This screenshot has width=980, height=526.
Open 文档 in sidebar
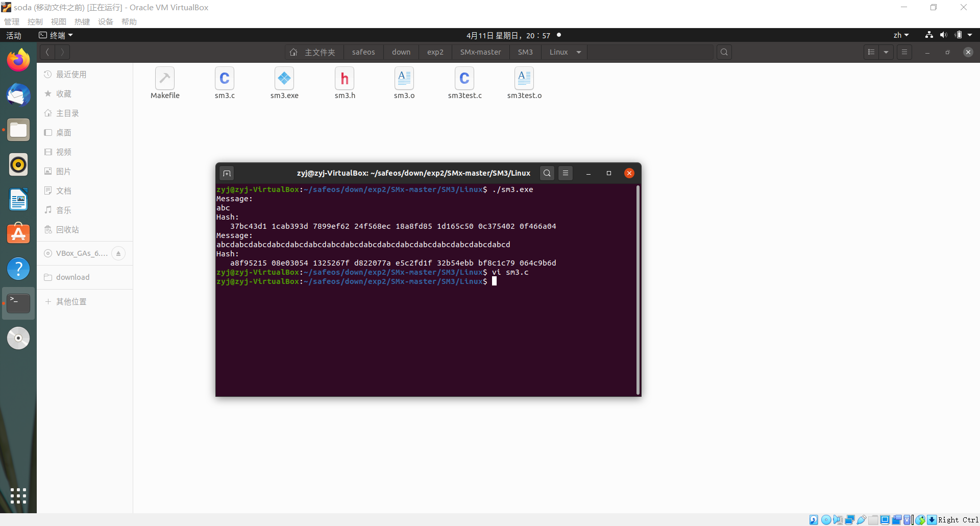point(85,191)
